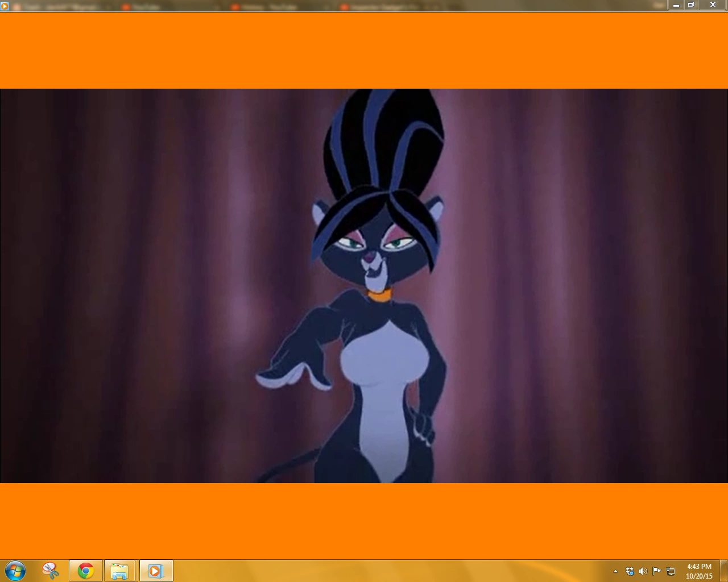Minimize the media player window

coord(676,5)
